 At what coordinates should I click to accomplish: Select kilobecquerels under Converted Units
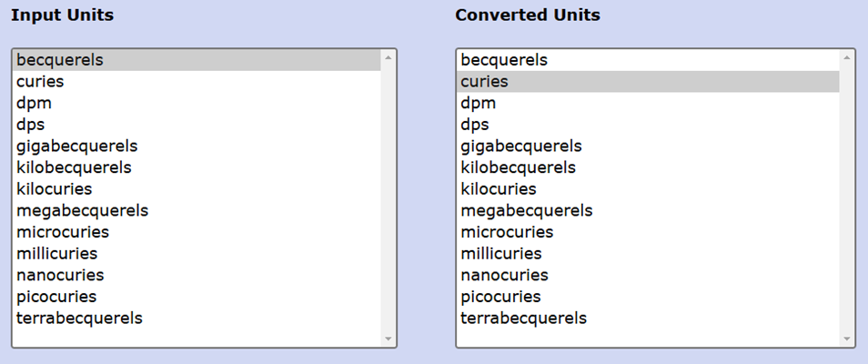518,167
